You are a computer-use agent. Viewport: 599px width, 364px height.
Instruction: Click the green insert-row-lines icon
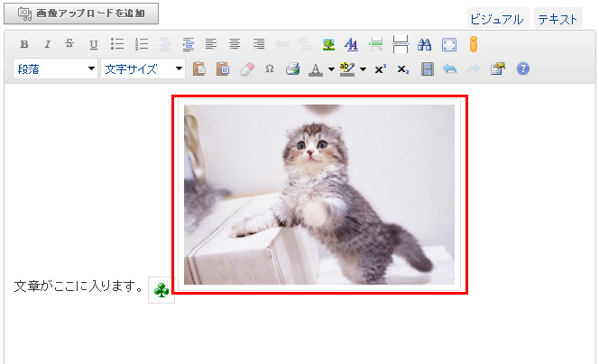click(376, 45)
